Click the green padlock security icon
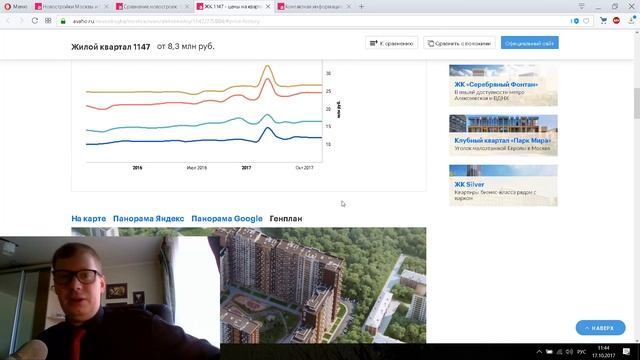 click(x=63, y=21)
